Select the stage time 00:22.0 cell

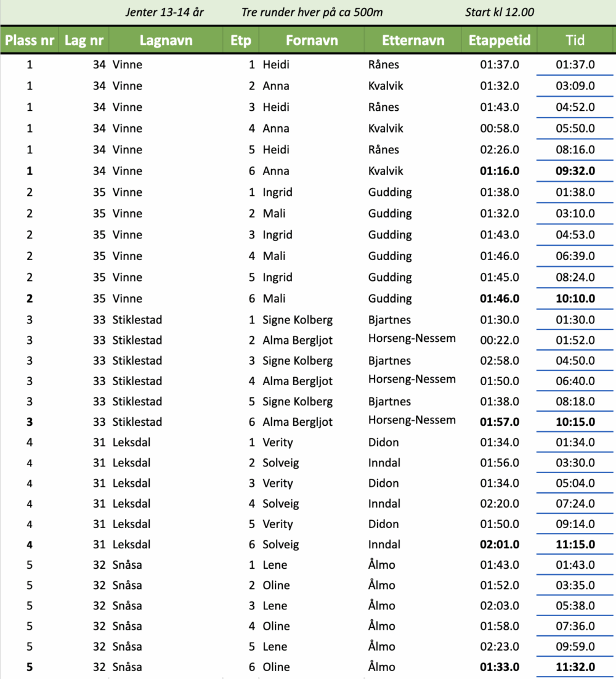pyautogui.click(x=500, y=340)
